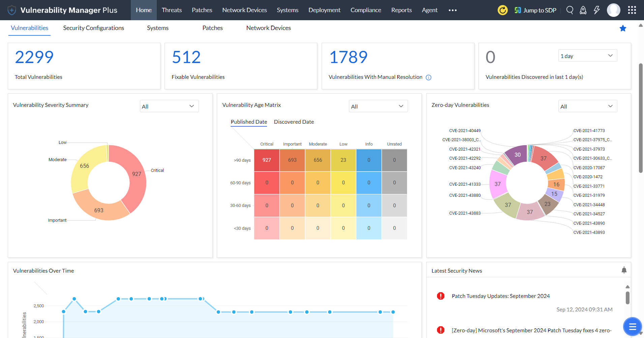
Task: Click the rocket icon in top bar
Action: (x=583, y=10)
